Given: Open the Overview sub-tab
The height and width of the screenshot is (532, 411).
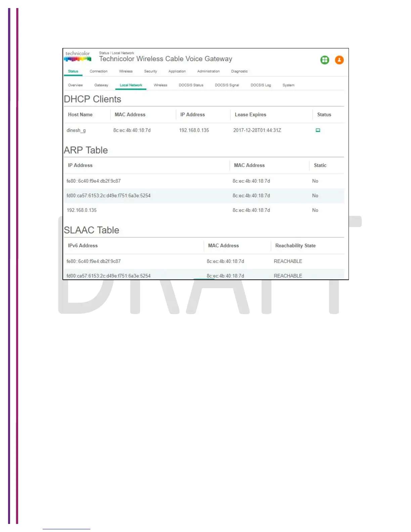Looking at the screenshot, I should 76,85.
